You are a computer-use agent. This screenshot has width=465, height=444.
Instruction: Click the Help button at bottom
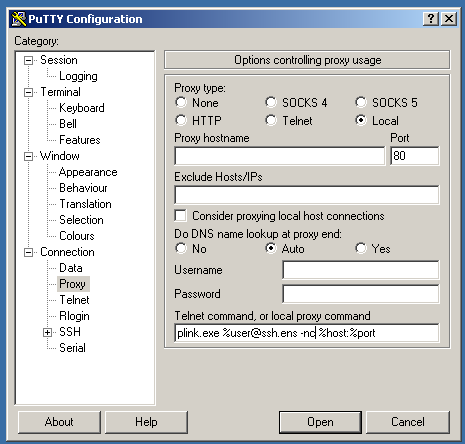coord(146,422)
